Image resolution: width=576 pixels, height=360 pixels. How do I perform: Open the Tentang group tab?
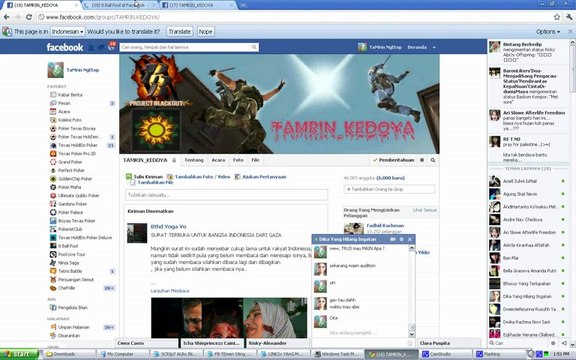coord(194,160)
